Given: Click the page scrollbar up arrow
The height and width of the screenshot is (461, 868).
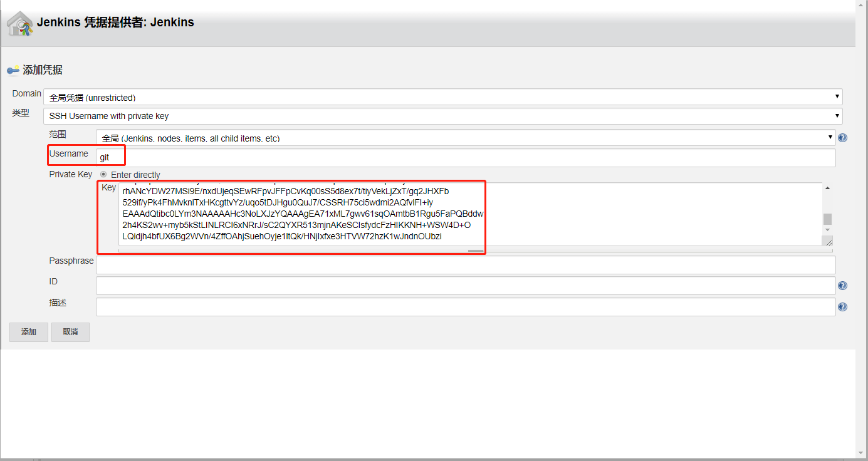Looking at the screenshot, I should pyautogui.click(x=862, y=4).
